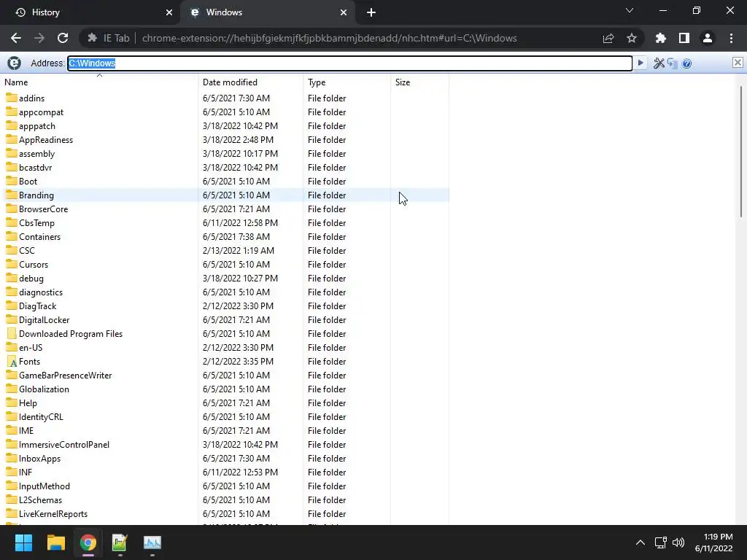Go back using browser back arrow
This screenshot has width=747, height=560.
click(x=16, y=38)
